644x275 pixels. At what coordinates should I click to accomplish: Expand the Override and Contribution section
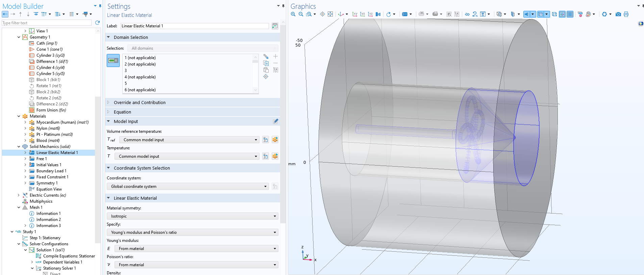click(x=140, y=103)
